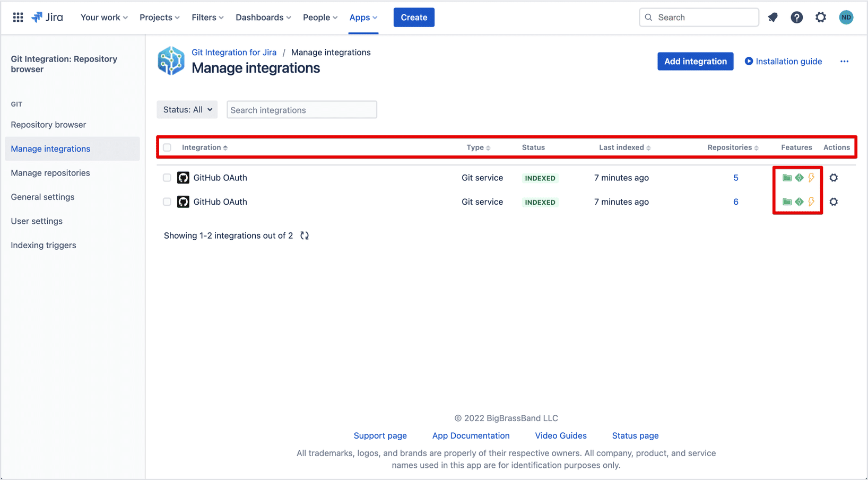The image size is (868, 480).
Task: Check the checkbox for the first GitHub OAuth row
Action: click(167, 178)
